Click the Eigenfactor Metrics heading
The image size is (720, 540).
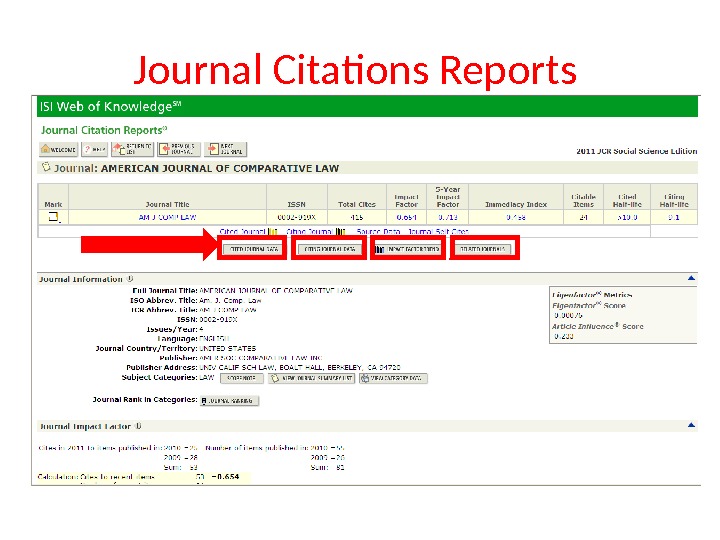pos(592,295)
